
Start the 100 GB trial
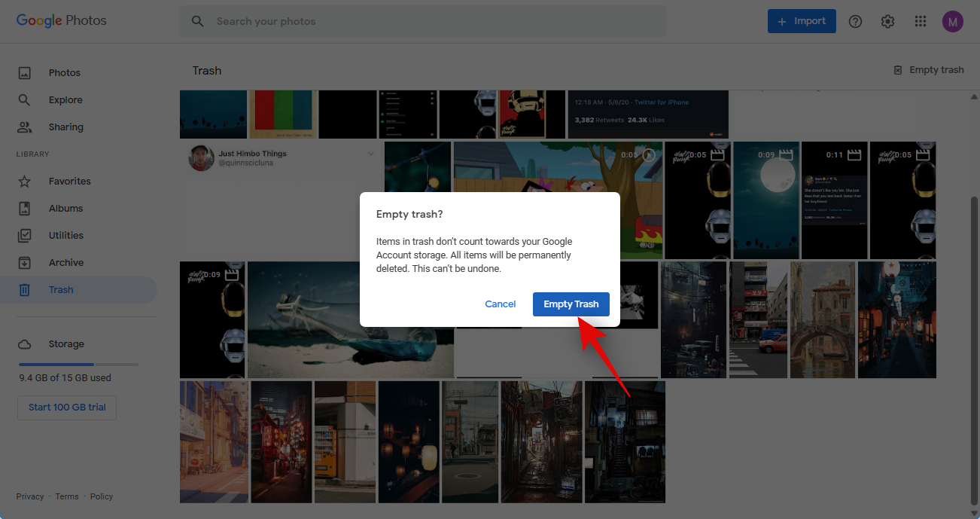67,408
